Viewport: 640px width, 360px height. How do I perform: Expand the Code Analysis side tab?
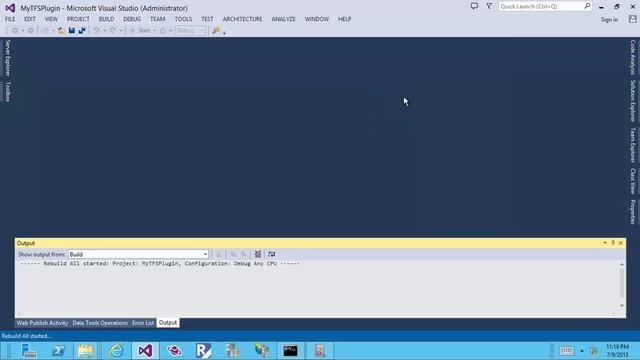(633, 57)
